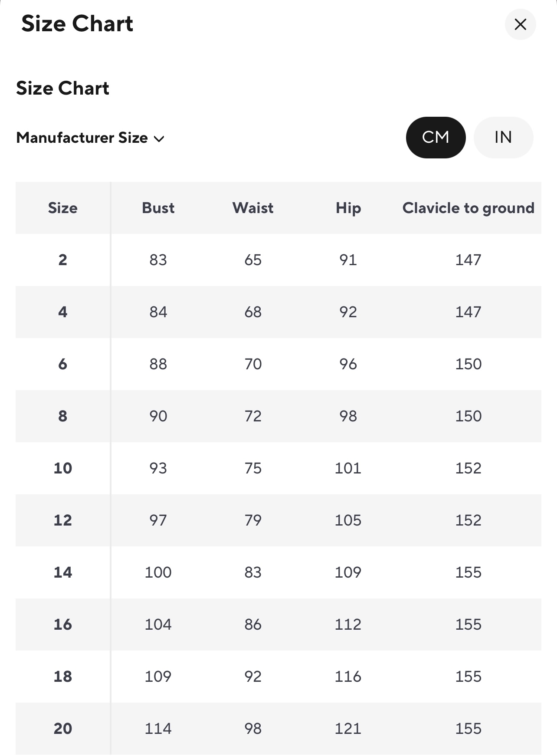Click the Bust column header

click(x=158, y=208)
